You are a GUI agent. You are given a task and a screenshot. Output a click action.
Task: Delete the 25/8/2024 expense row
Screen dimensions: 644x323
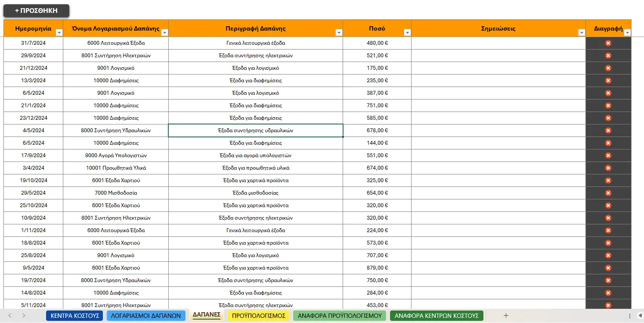pos(608,255)
